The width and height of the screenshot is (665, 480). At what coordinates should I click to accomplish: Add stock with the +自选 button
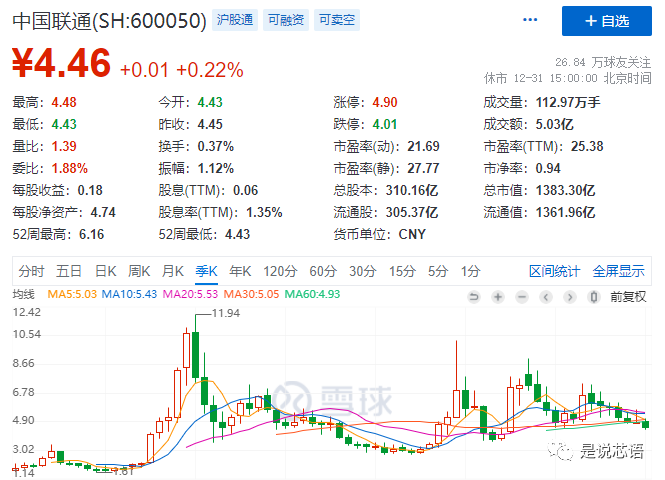(606, 21)
